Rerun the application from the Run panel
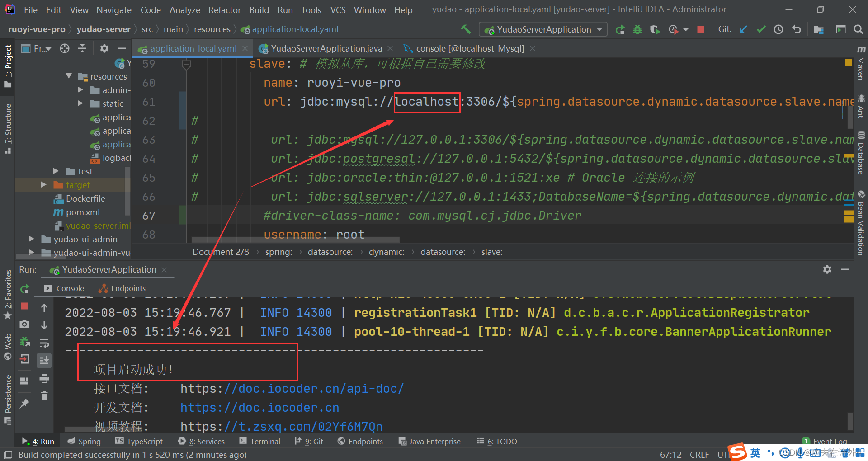 [x=24, y=289]
